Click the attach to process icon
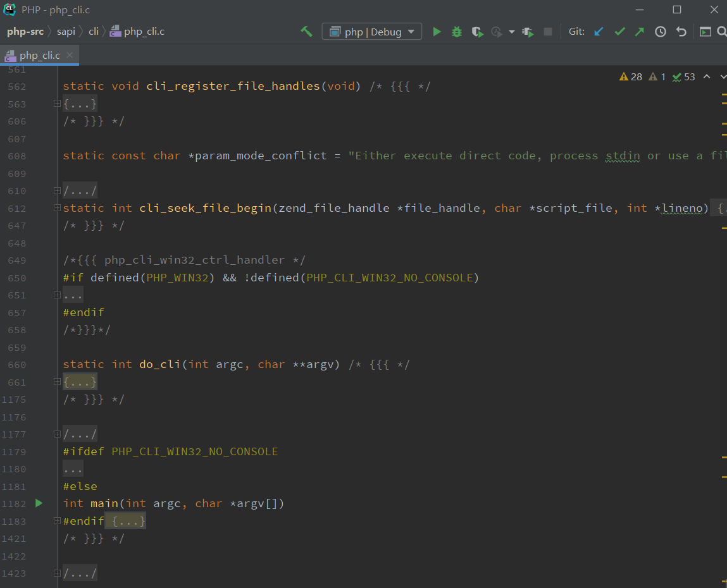Image resolution: width=727 pixels, height=588 pixels. coord(528,32)
